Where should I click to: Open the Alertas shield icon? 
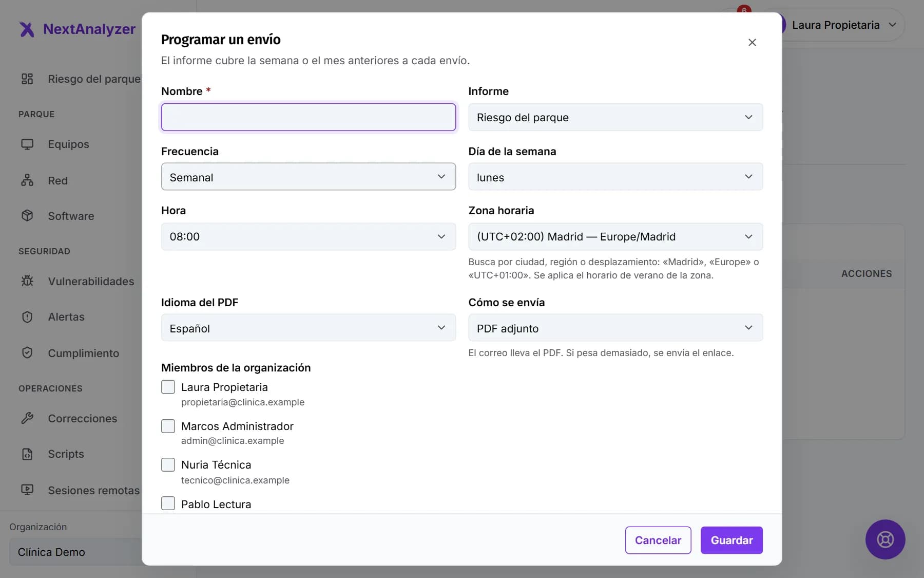click(x=27, y=317)
